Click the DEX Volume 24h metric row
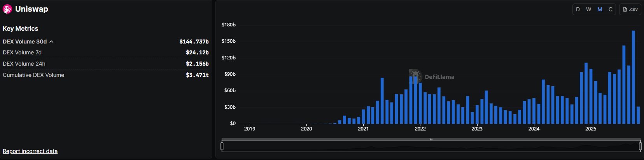Screen dimensions: 644x160 (x=105, y=64)
